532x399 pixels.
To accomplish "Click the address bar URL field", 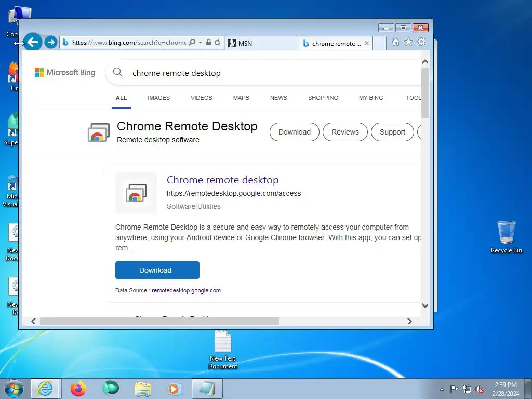I will point(129,43).
